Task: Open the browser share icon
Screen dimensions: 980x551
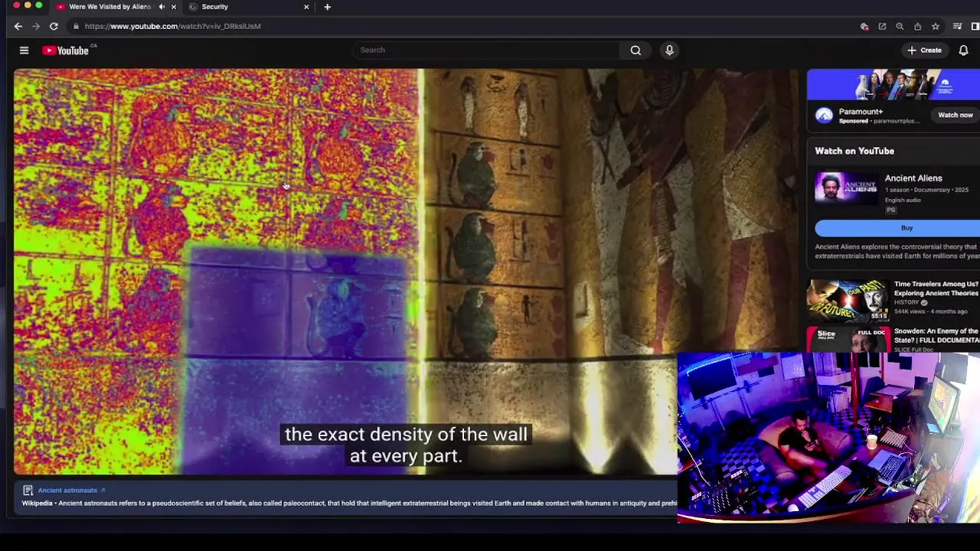Action: coord(917,26)
